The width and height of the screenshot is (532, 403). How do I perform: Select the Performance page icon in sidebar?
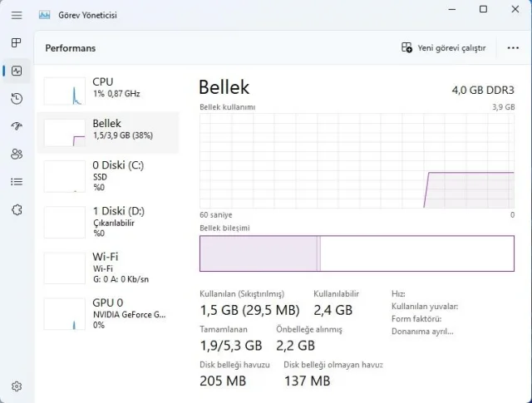tap(17, 71)
